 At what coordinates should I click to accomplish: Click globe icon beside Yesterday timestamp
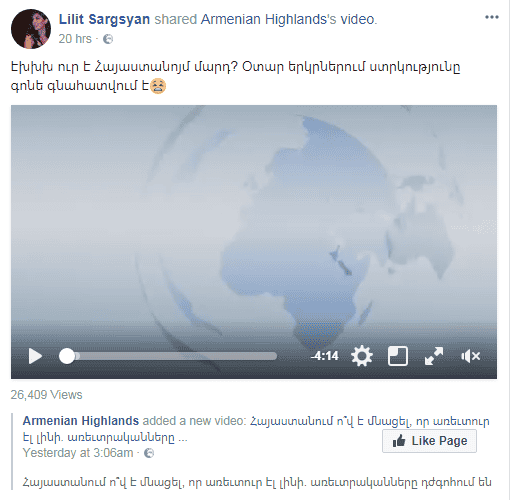(x=149, y=453)
